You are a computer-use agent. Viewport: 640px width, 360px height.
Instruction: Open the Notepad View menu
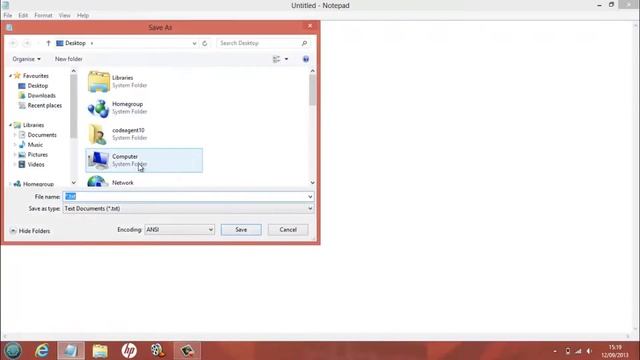64,16
